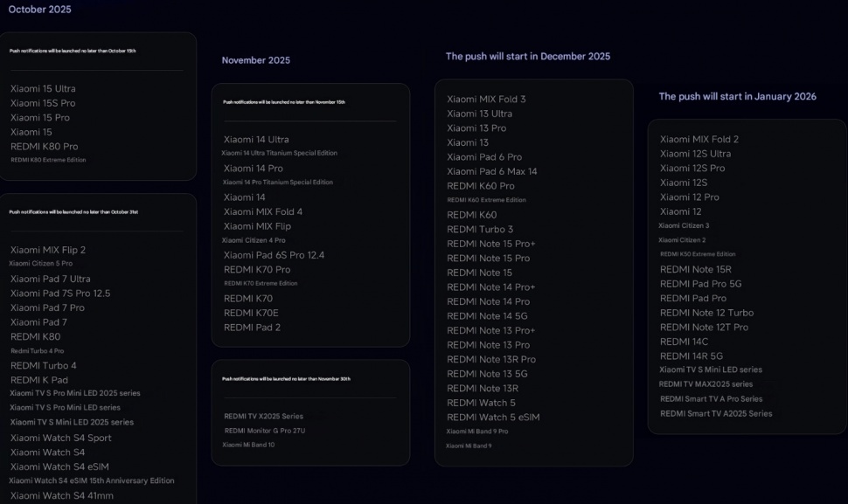Click the "Xiaomi Citizen 4 Pro" line
Screen dimensions: 848x504
tap(254, 240)
